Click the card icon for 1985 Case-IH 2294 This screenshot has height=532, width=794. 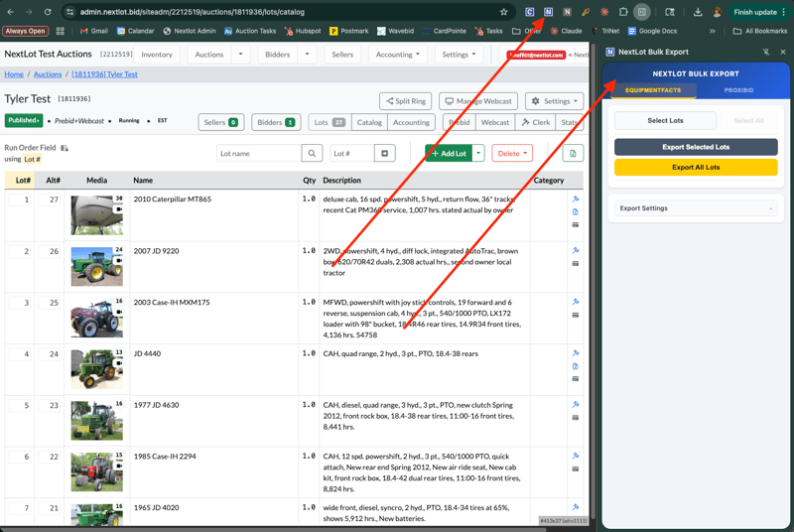pos(576,468)
